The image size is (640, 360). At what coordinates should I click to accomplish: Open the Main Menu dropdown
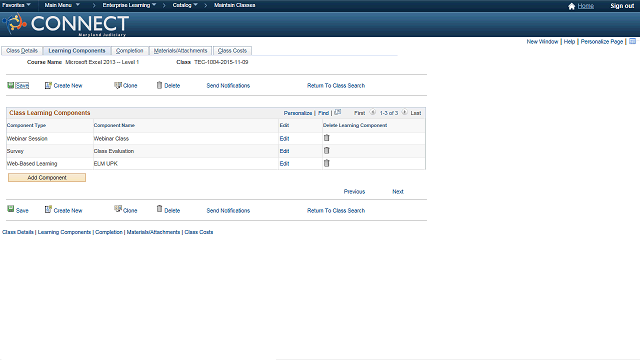[62, 5]
